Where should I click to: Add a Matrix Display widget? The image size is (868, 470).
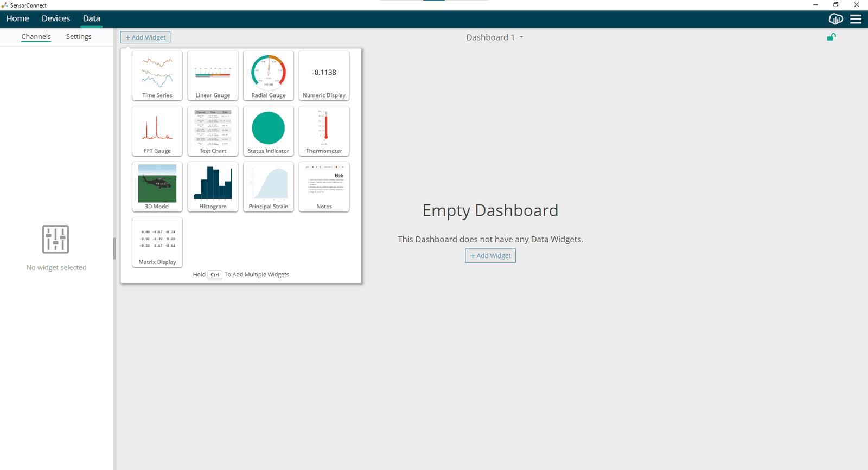tap(157, 242)
